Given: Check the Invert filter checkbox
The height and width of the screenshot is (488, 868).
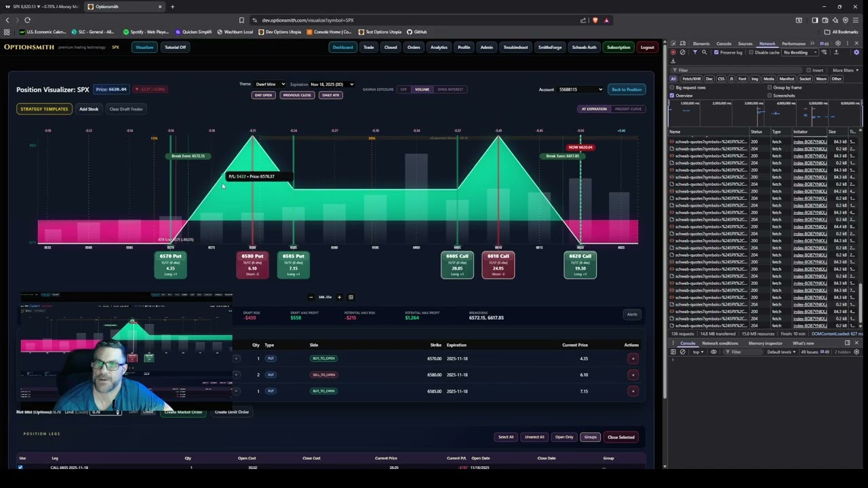Looking at the screenshot, I should point(808,70).
